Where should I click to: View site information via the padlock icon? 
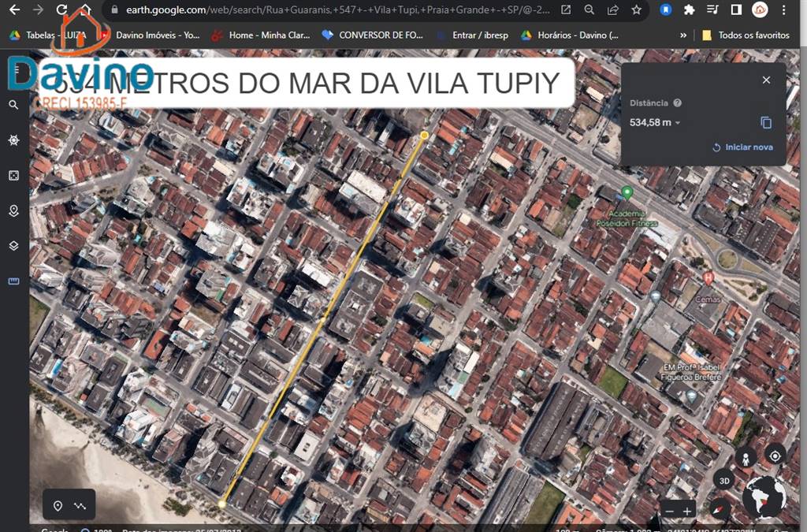click(114, 9)
